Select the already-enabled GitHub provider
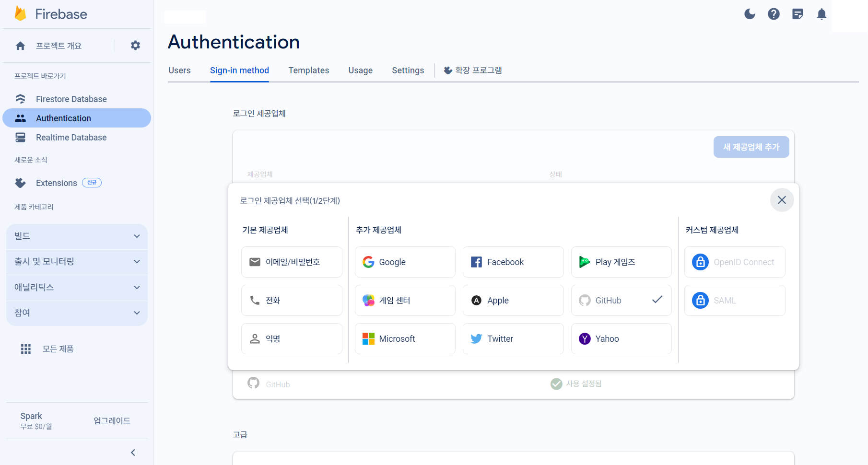The width and height of the screenshot is (868, 465). (621, 300)
